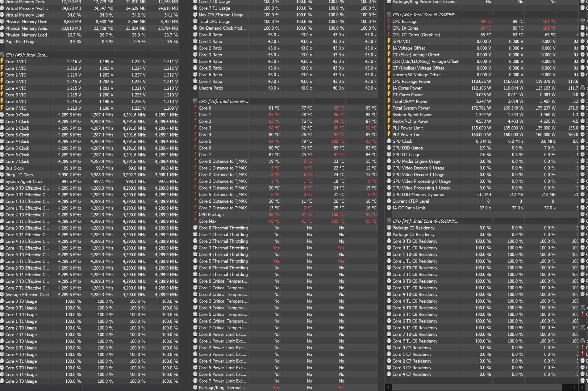Click the lightning icon beside Rest-of-Chip Power
The image size is (588, 391).
tap(389, 121)
